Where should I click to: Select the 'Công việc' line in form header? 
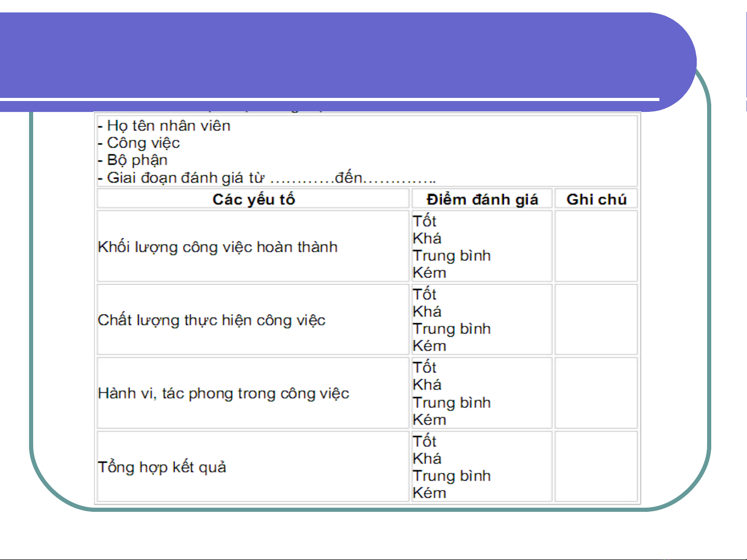[x=139, y=143]
